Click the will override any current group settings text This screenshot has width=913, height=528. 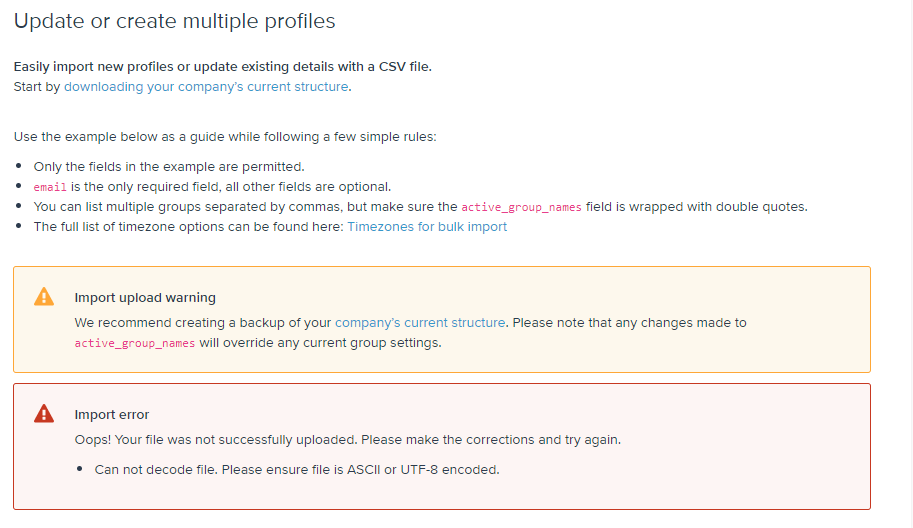pos(320,343)
